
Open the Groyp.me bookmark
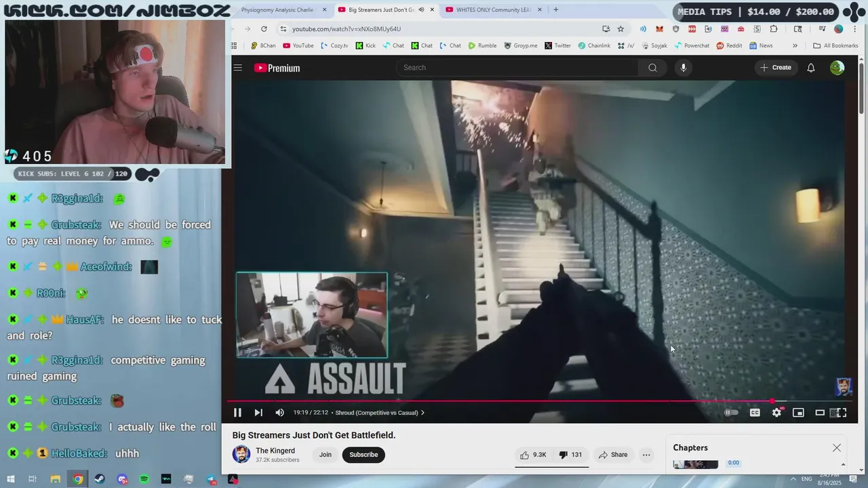pyautogui.click(x=521, y=45)
